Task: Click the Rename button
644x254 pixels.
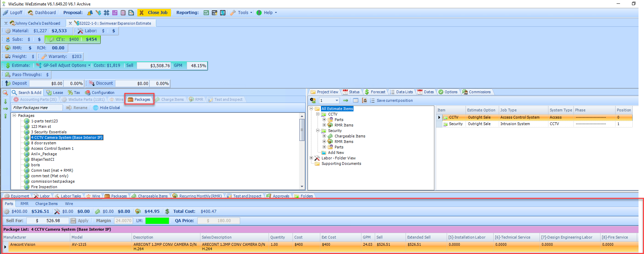Action: click(77, 108)
